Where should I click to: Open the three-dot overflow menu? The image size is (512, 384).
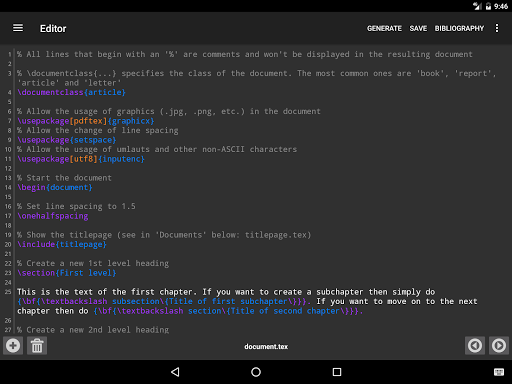(x=497, y=28)
